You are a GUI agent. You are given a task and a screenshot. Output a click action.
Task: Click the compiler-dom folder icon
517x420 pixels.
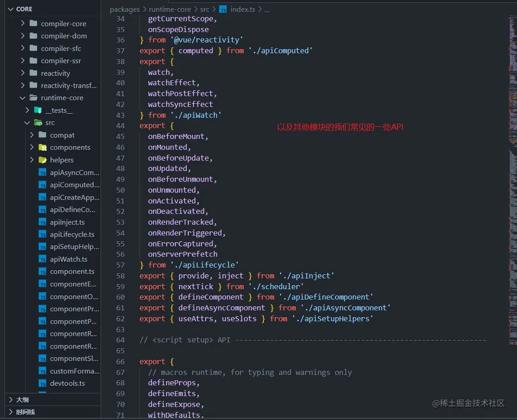[33, 36]
